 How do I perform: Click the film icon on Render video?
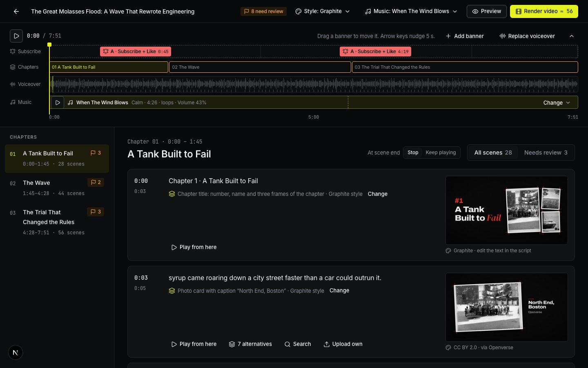point(519,11)
